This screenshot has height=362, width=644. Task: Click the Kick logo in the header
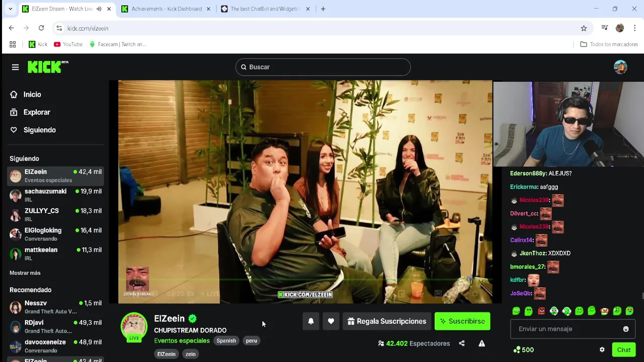click(48, 66)
